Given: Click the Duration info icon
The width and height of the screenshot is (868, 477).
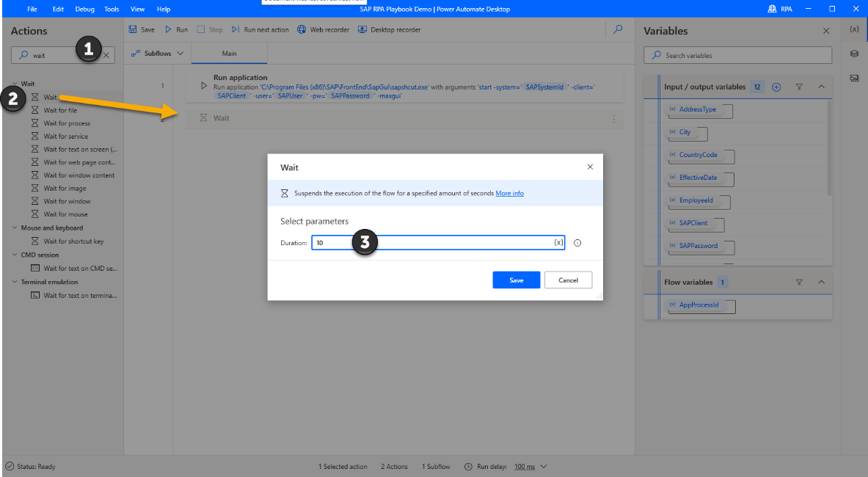Looking at the screenshot, I should click(577, 243).
